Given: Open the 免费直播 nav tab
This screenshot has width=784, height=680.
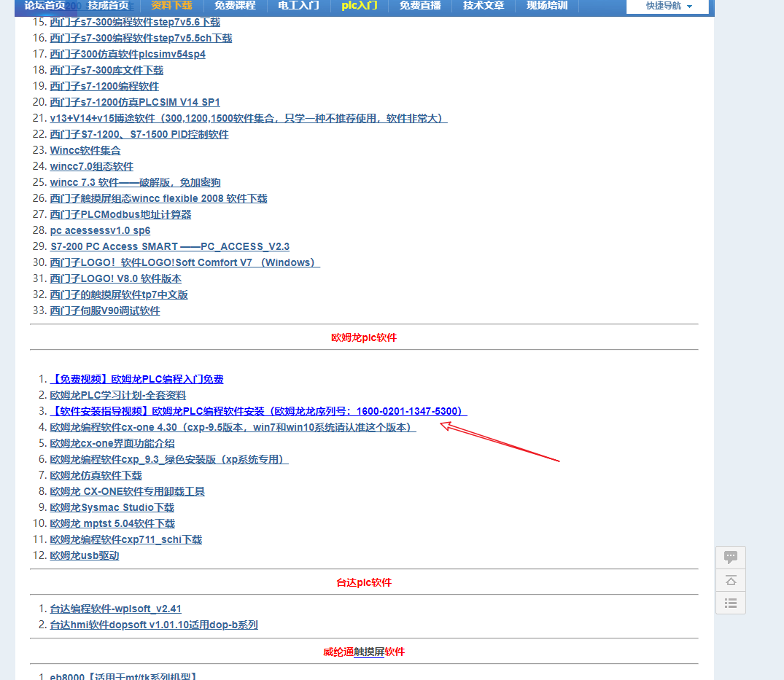Looking at the screenshot, I should point(419,6).
